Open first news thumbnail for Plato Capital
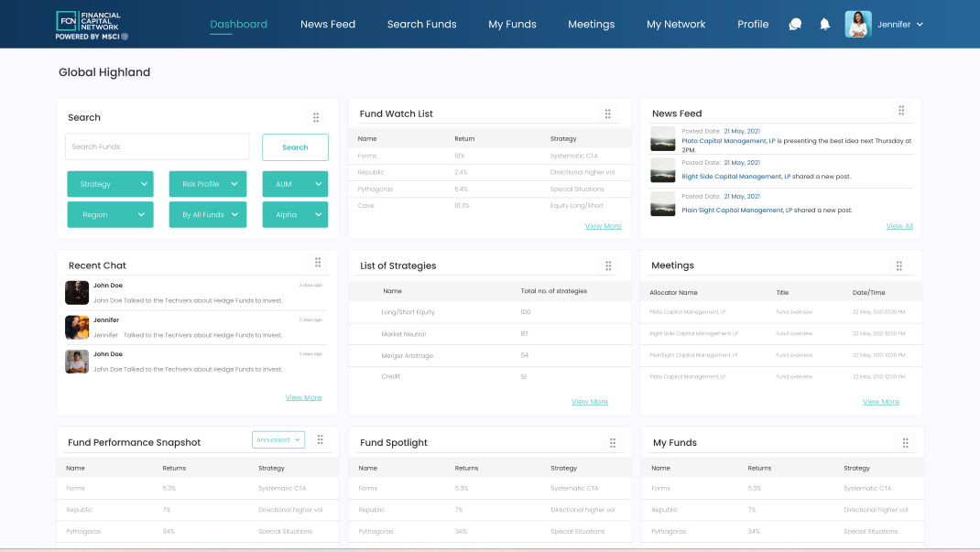The width and height of the screenshot is (980, 552). pyautogui.click(x=663, y=138)
